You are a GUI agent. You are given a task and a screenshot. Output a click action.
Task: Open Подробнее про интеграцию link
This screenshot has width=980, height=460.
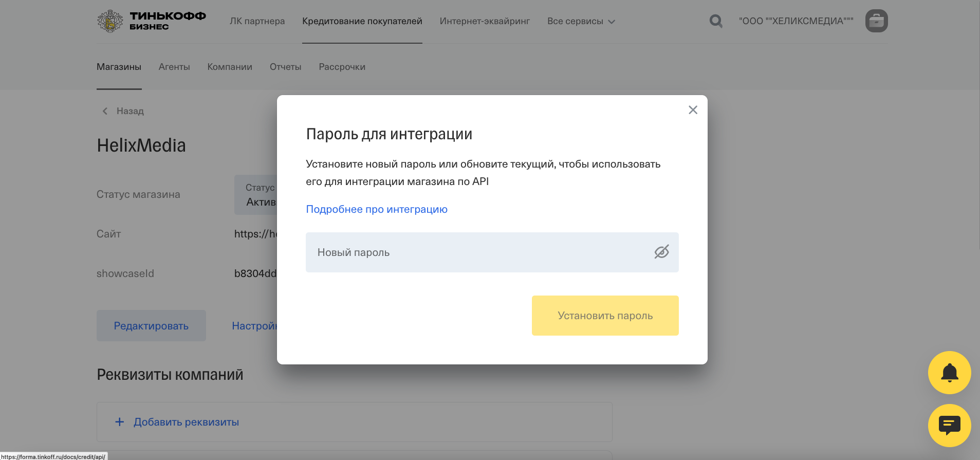pos(377,209)
